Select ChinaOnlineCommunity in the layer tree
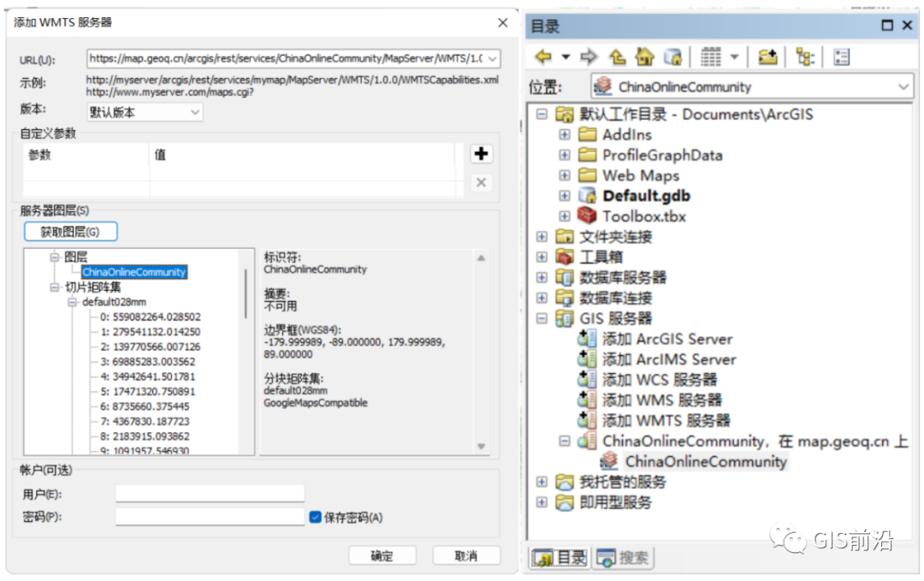The height and width of the screenshot is (581, 924). coord(134,271)
